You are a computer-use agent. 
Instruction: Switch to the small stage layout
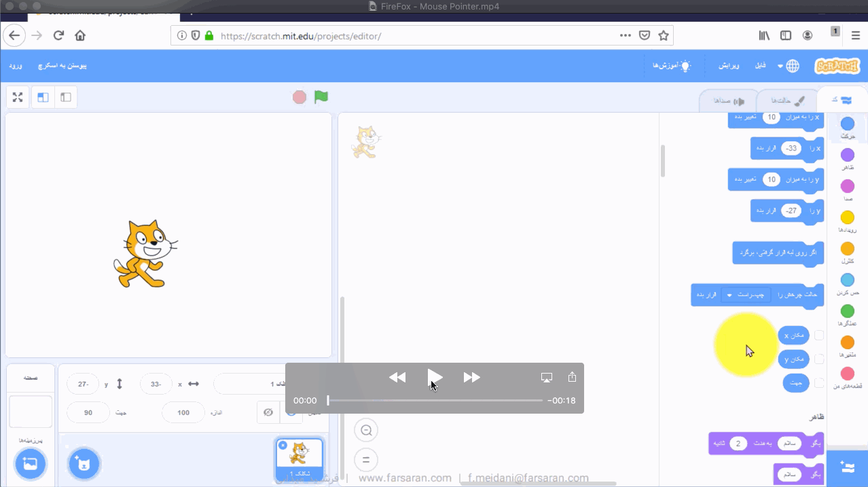pyautogui.click(x=66, y=97)
